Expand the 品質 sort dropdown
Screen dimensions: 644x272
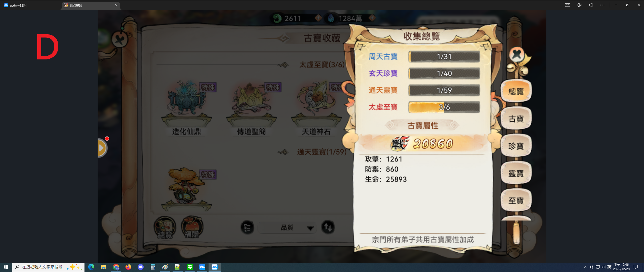point(287,228)
